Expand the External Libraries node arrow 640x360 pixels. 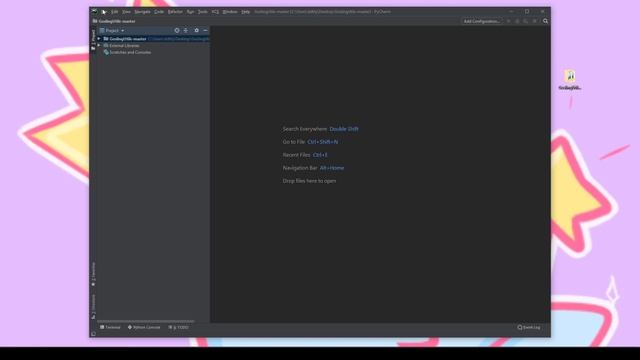point(99,46)
